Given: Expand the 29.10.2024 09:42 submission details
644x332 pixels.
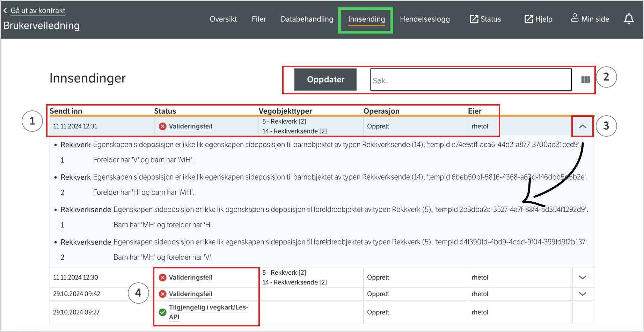Looking at the screenshot, I should [582, 294].
